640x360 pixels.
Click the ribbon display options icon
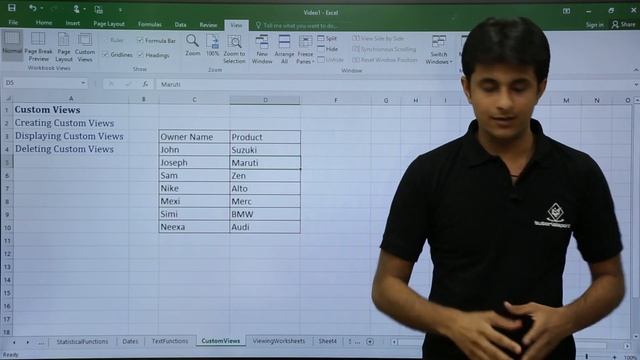tap(567, 11)
